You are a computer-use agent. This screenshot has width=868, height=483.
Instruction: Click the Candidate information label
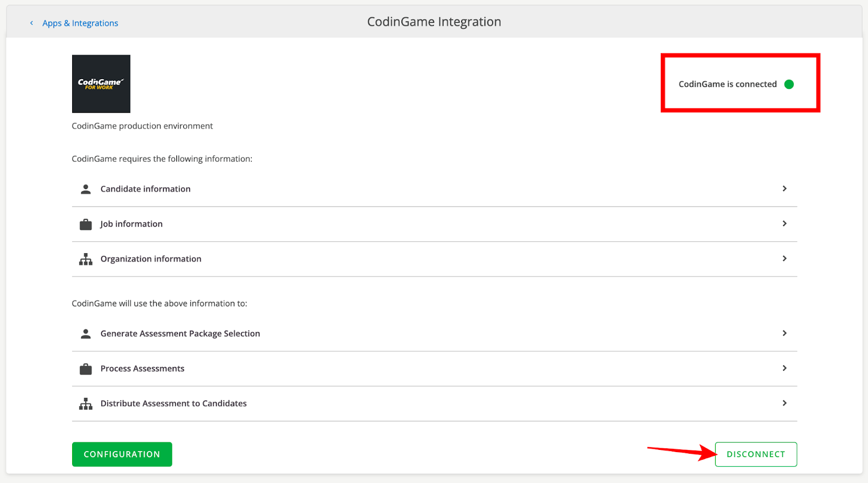145,189
